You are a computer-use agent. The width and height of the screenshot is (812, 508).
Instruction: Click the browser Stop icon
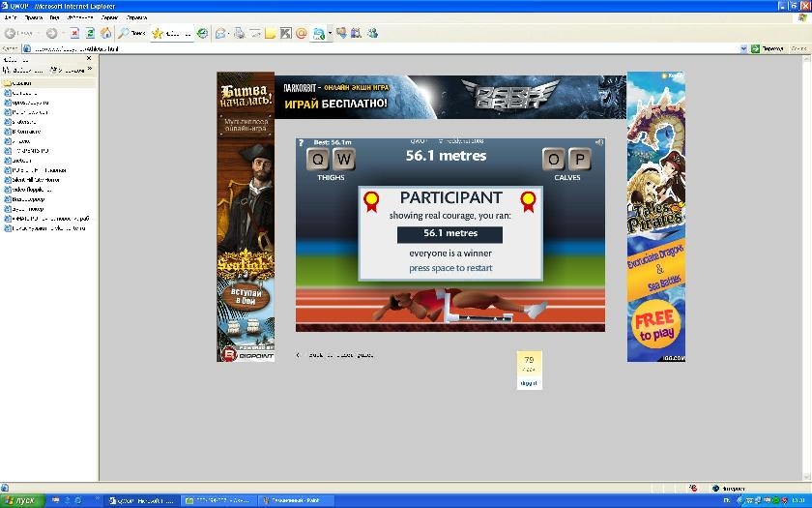(74, 33)
